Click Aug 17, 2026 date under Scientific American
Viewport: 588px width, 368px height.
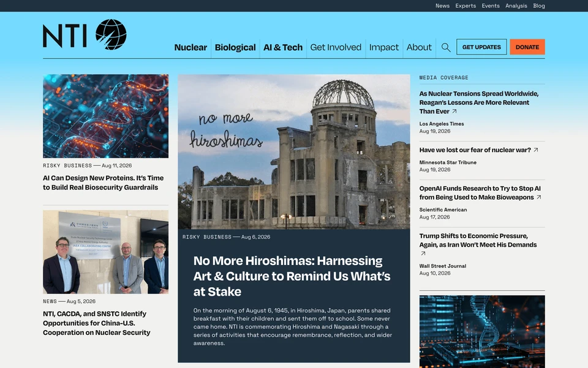434,217
